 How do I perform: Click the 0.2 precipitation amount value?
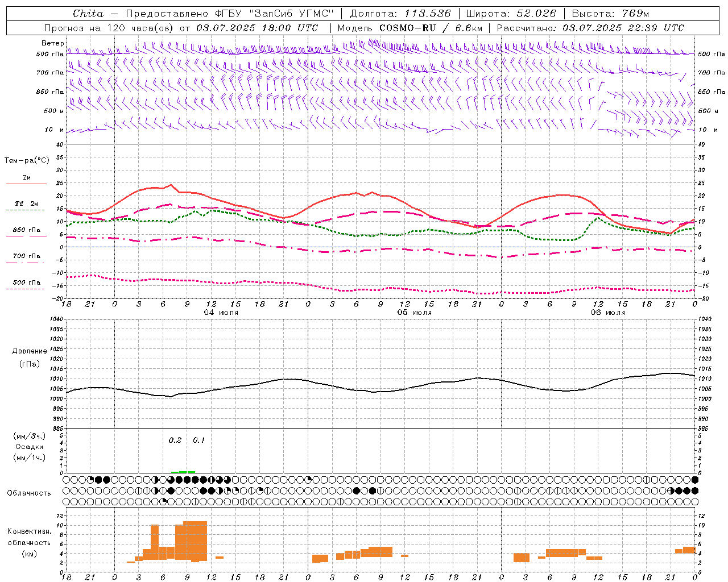coord(175,440)
